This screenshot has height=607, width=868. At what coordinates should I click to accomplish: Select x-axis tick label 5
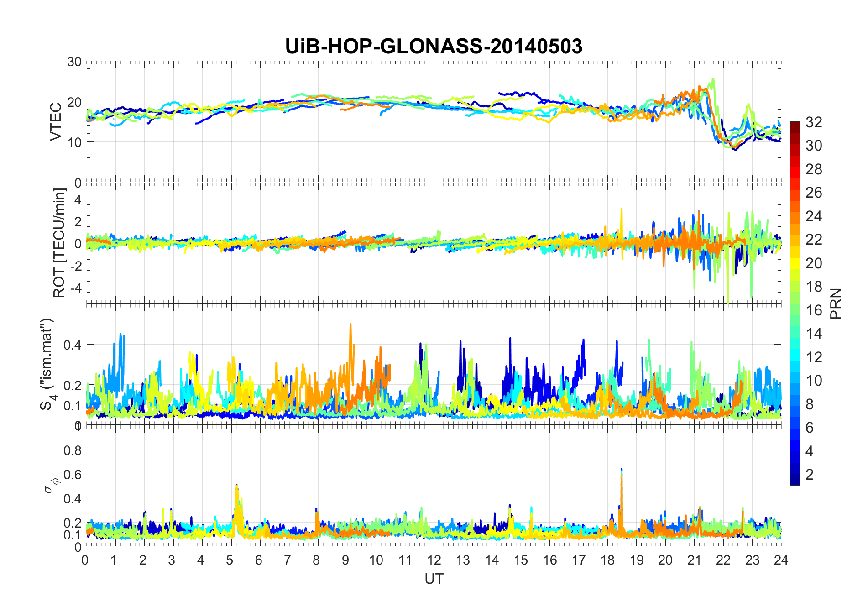pos(230,560)
